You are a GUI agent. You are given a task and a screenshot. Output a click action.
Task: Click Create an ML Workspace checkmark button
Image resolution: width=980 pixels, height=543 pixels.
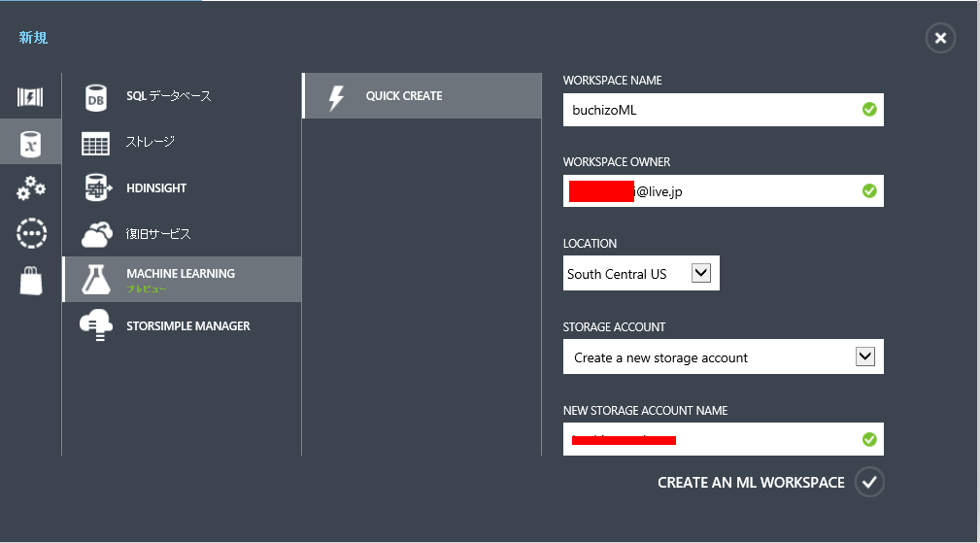coord(869,482)
